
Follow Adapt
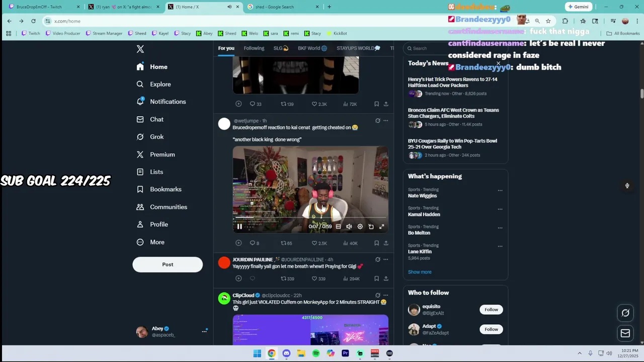click(x=491, y=329)
